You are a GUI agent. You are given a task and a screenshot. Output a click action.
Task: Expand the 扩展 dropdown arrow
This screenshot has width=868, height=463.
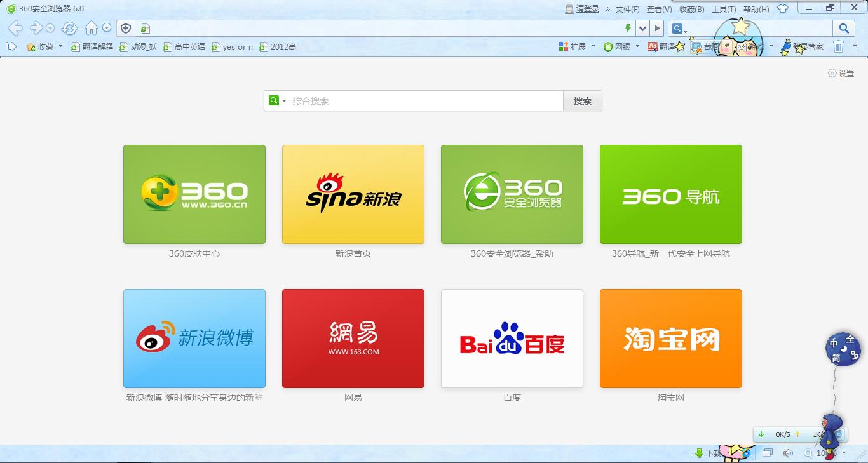(593, 46)
